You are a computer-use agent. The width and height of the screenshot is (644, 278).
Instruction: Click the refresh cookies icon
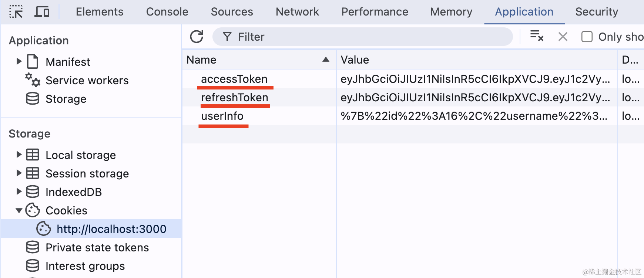pyautogui.click(x=197, y=37)
